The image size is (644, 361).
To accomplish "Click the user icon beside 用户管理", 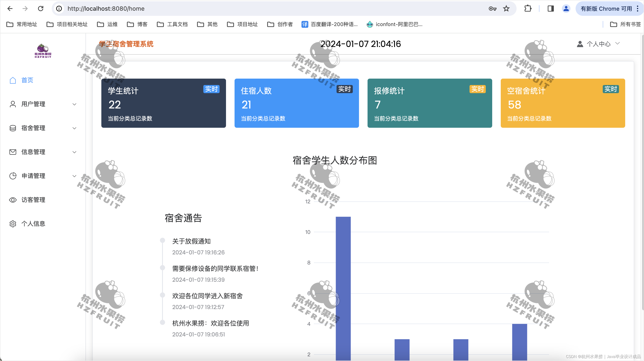I will pyautogui.click(x=13, y=104).
